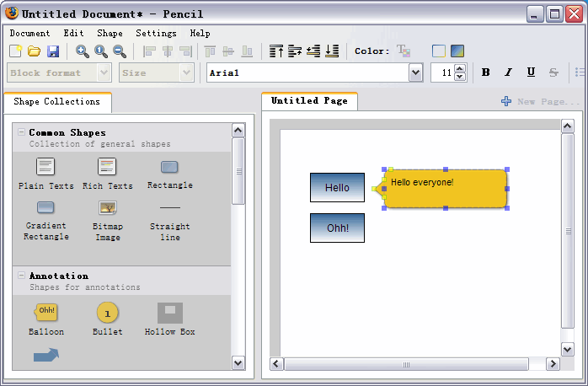The height and width of the screenshot is (386, 588).
Task: Add a page via New Page link
Action: pos(539,101)
